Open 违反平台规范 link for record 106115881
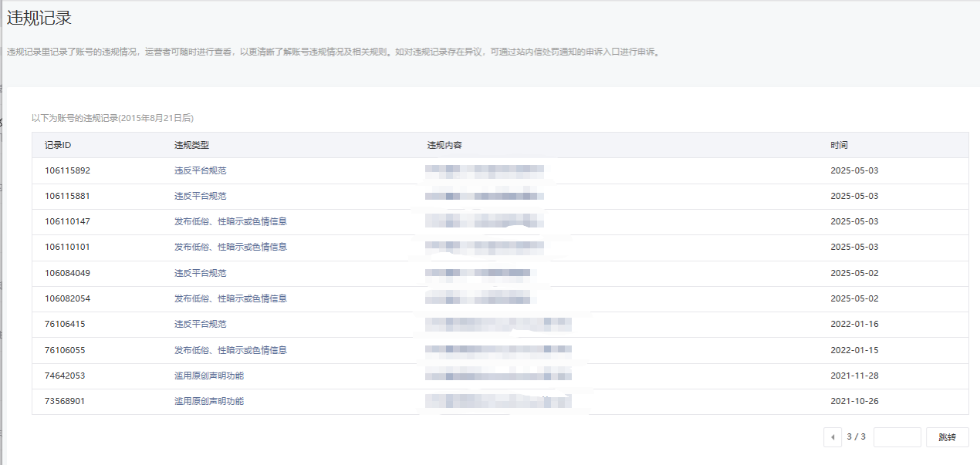 pos(200,196)
